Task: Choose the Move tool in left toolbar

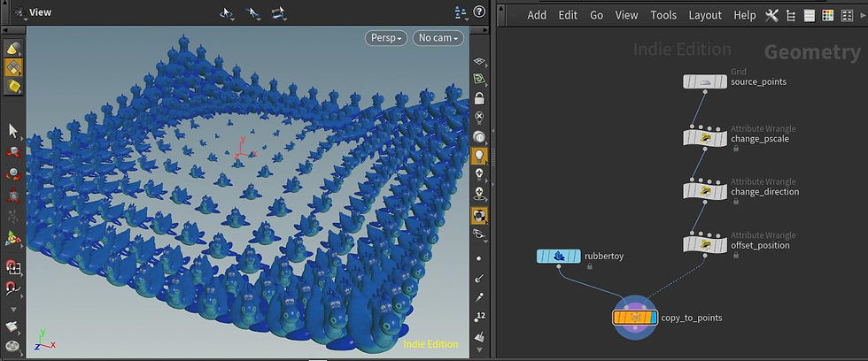Action: (13, 152)
